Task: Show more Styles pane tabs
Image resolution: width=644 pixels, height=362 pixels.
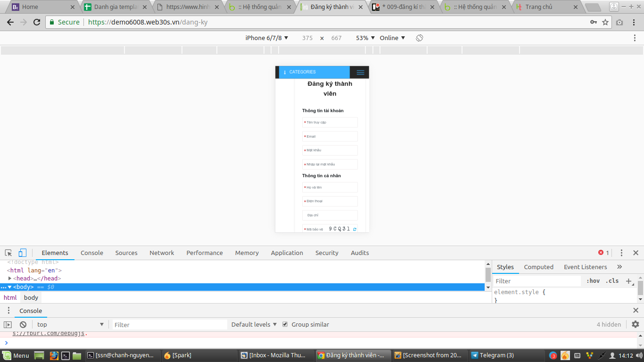Action: tap(619, 267)
